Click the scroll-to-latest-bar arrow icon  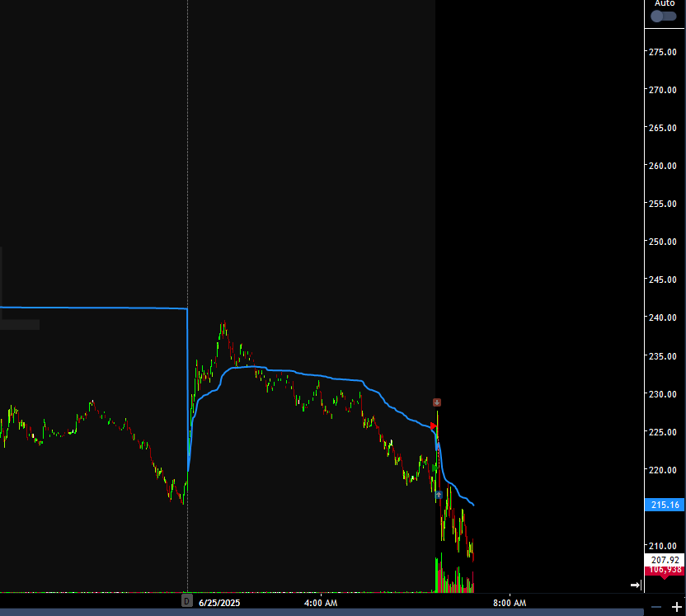[636, 585]
